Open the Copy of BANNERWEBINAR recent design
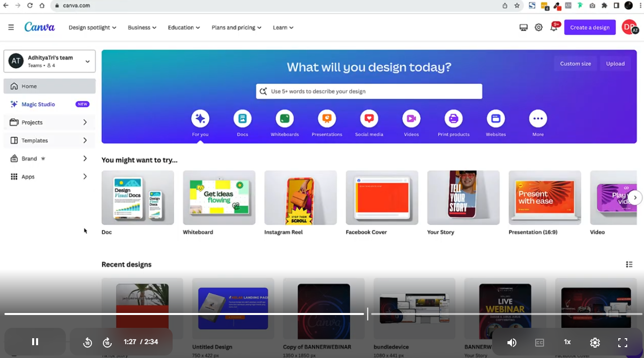Viewport: 644px width, 358px height. (324, 309)
